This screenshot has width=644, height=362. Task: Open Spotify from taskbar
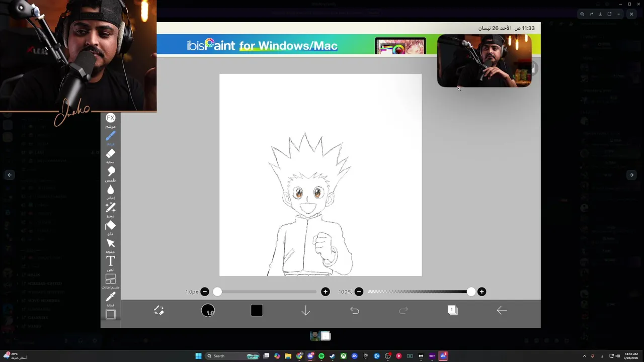321,356
